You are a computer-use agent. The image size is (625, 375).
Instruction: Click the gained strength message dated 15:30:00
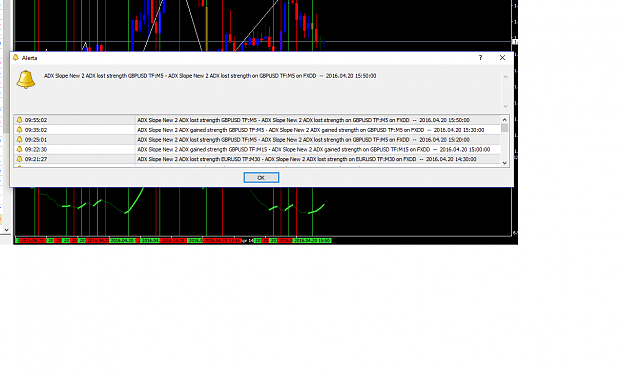coord(311,130)
